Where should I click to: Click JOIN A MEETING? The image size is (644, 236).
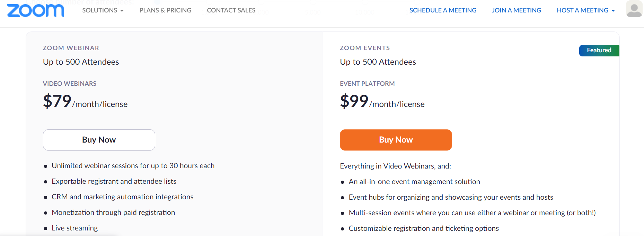tap(516, 10)
